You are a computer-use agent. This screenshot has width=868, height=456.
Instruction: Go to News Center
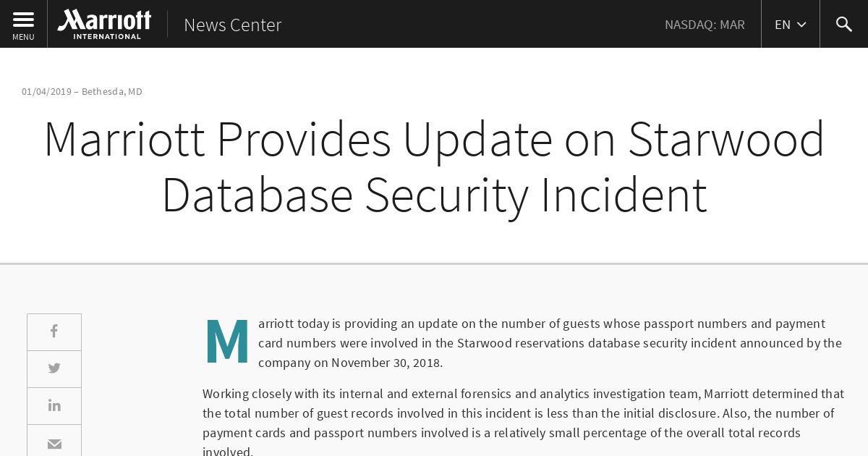pyautogui.click(x=232, y=25)
